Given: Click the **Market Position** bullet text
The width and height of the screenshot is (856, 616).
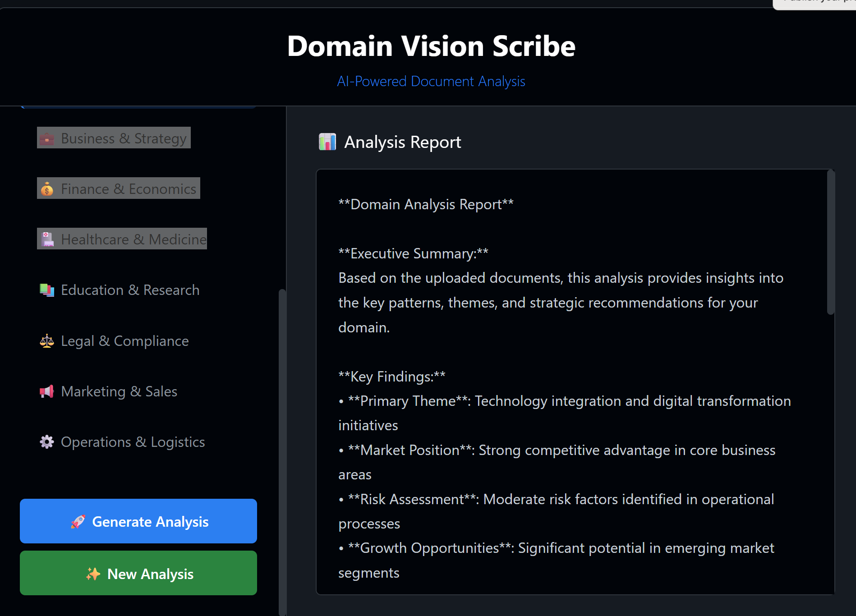Looking at the screenshot, I should click(557, 462).
